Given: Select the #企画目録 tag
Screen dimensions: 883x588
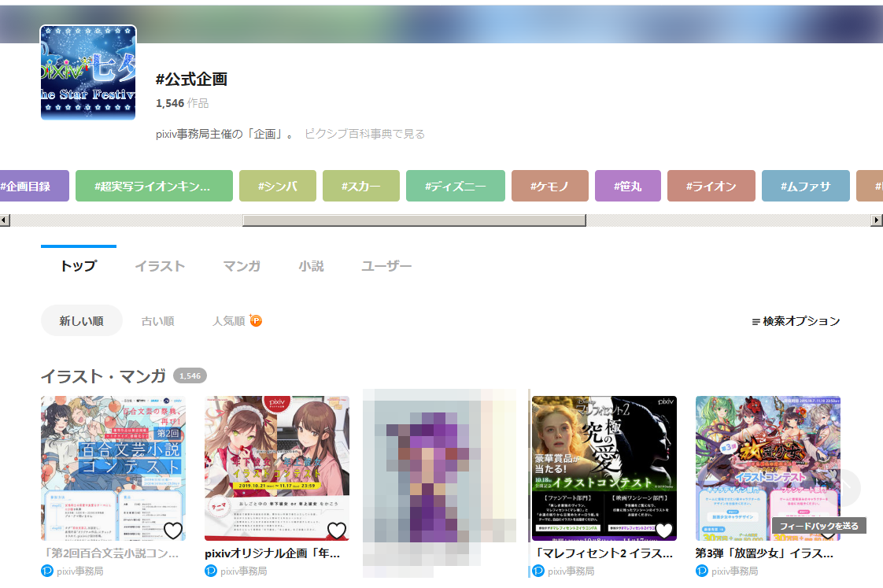Looking at the screenshot, I should (x=34, y=186).
